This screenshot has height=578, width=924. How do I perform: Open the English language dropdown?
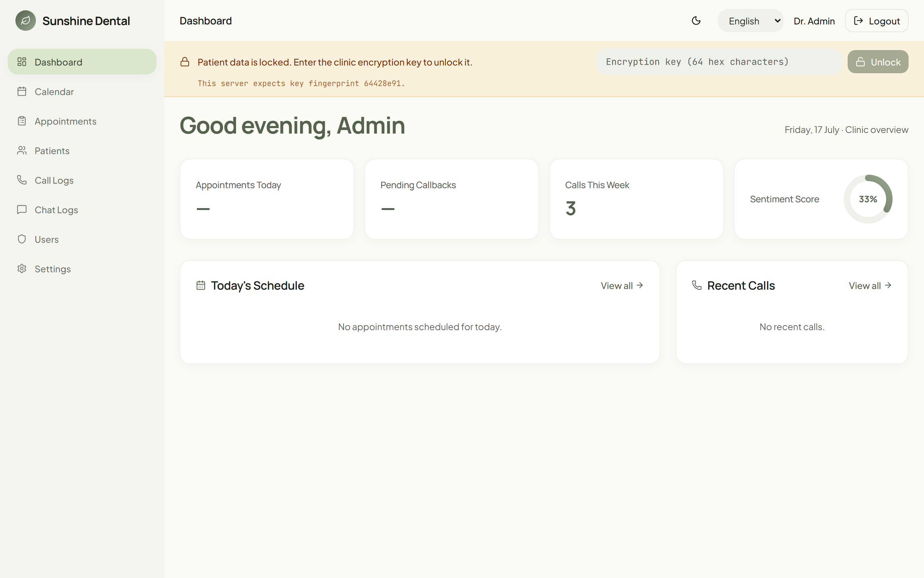[x=750, y=21]
